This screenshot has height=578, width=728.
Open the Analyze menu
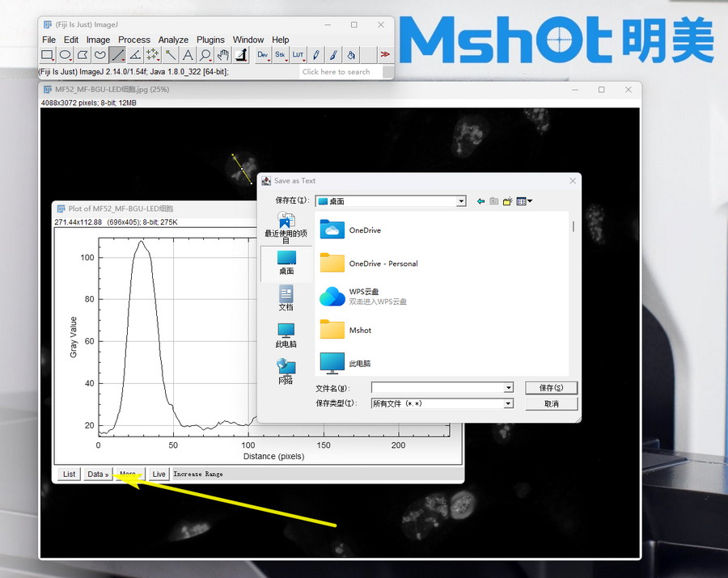(173, 40)
